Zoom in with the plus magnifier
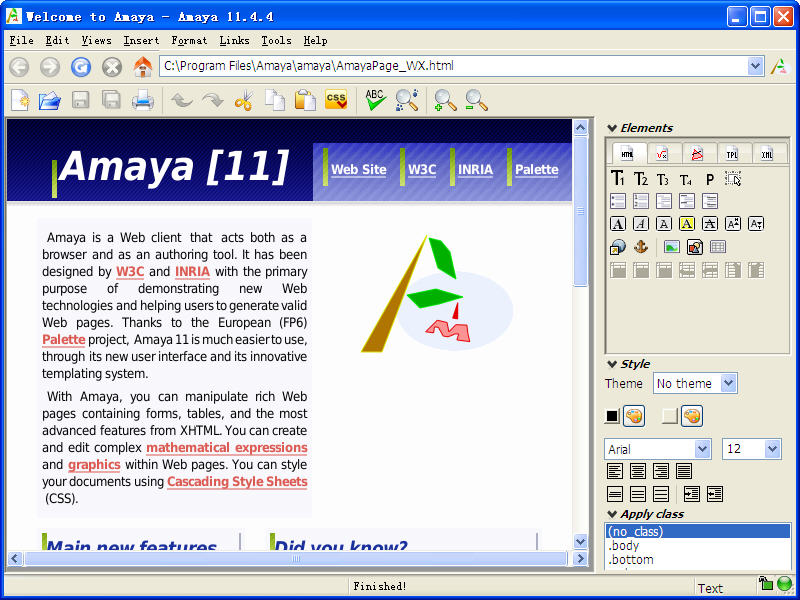Image resolution: width=800 pixels, height=600 pixels. coord(445,100)
